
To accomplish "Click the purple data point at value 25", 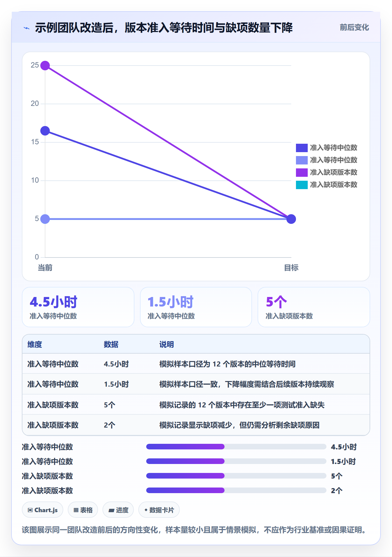I will coord(45,66).
